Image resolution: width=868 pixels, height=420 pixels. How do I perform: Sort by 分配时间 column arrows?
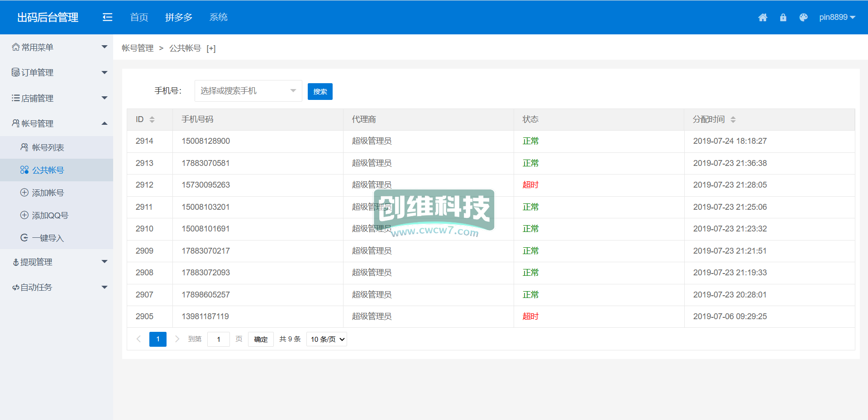pyautogui.click(x=733, y=119)
